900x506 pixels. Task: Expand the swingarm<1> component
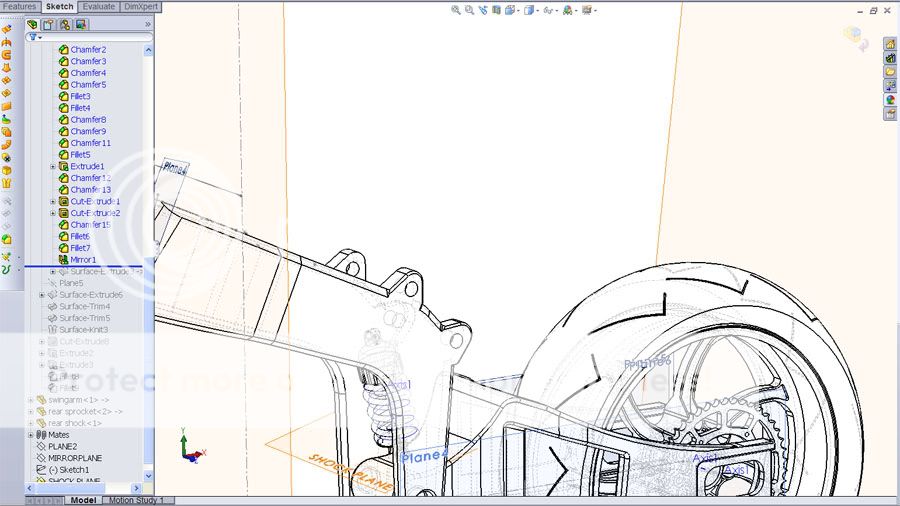(30, 400)
